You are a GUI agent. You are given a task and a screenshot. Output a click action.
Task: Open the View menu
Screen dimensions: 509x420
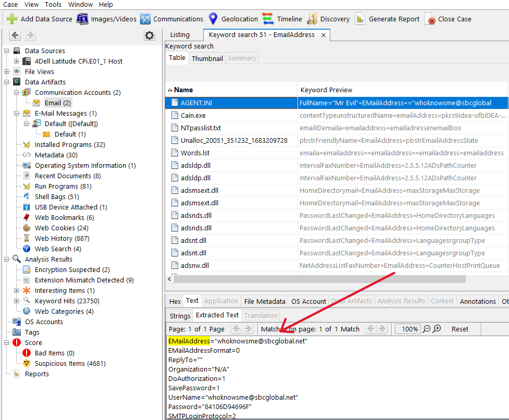click(x=31, y=5)
